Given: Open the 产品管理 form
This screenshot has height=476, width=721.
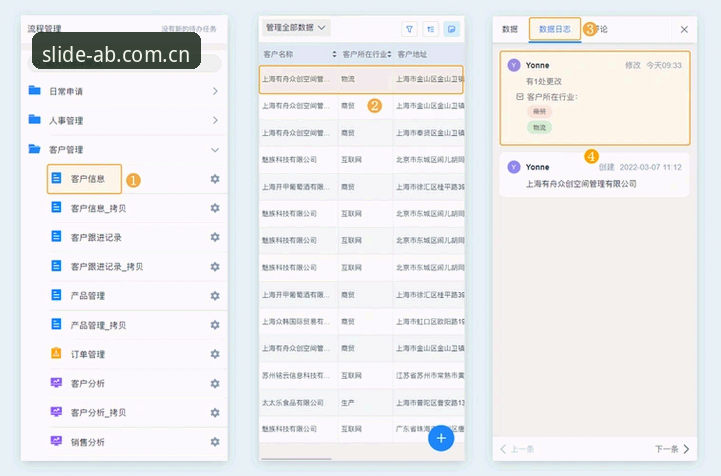Looking at the screenshot, I should pyautogui.click(x=87, y=296).
